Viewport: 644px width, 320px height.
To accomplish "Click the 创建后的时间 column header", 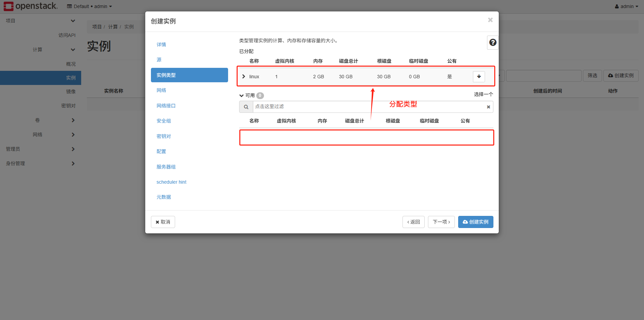I will coord(548,91).
